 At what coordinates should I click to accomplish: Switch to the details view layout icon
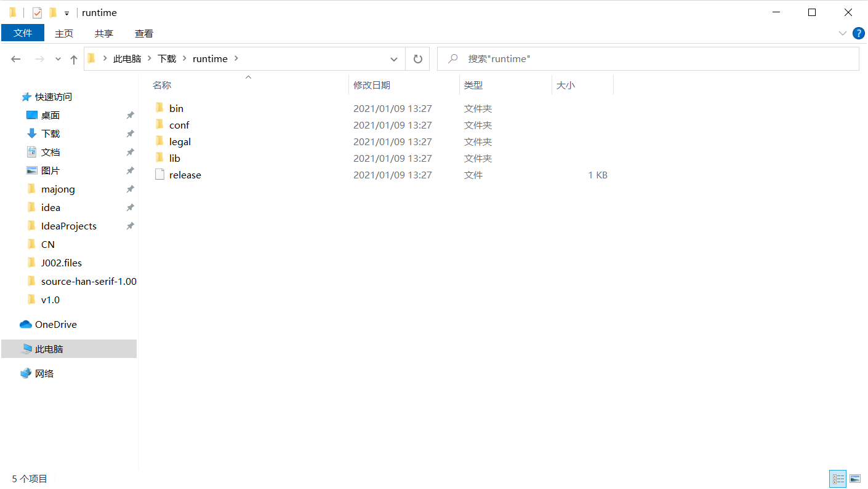pos(838,479)
